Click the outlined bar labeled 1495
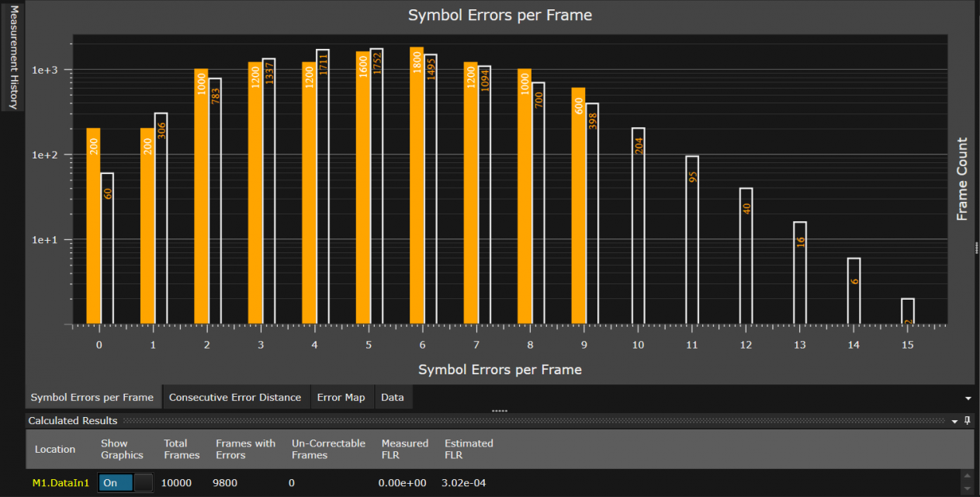This screenshot has height=497, width=980. pos(430,189)
